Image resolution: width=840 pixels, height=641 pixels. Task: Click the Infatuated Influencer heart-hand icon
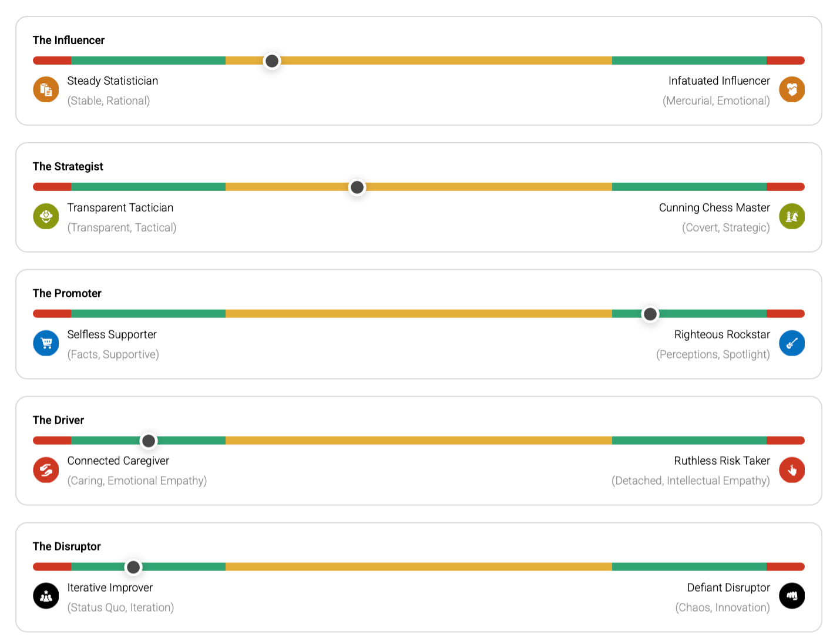click(792, 89)
